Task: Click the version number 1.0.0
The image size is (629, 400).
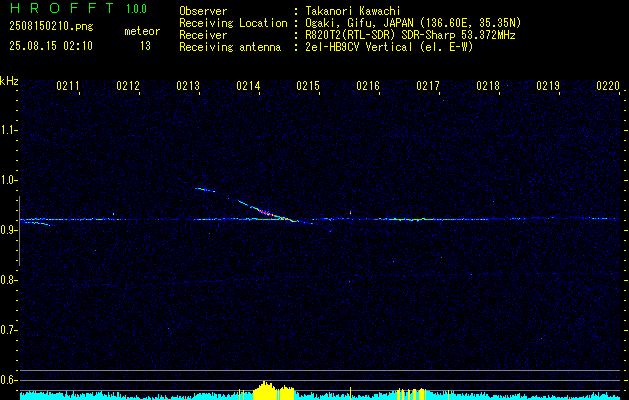Action: (x=136, y=8)
